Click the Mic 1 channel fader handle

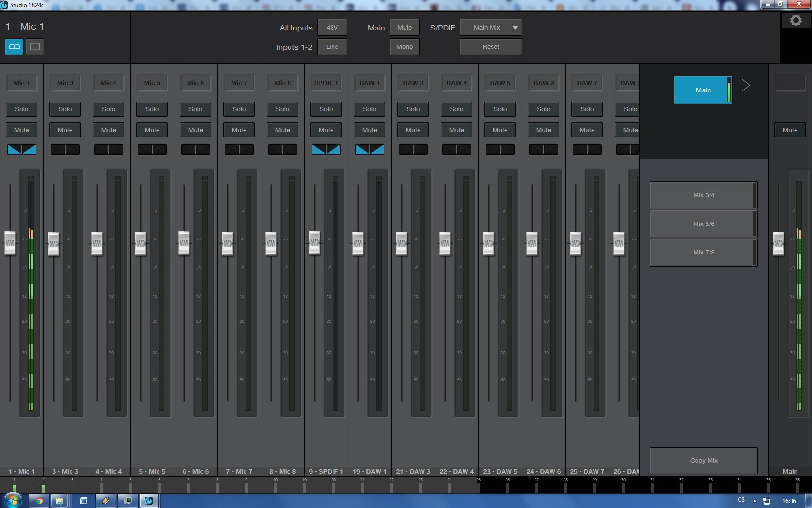(10, 243)
